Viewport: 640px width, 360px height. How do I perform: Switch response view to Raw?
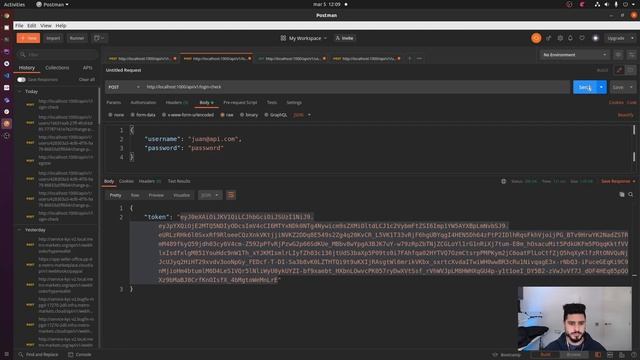click(x=135, y=196)
